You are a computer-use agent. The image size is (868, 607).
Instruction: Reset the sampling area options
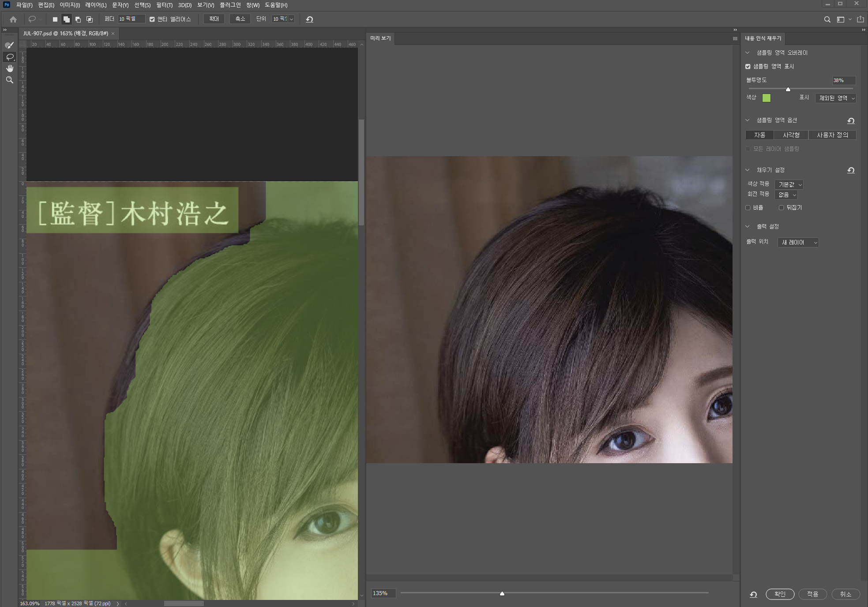(851, 120)
